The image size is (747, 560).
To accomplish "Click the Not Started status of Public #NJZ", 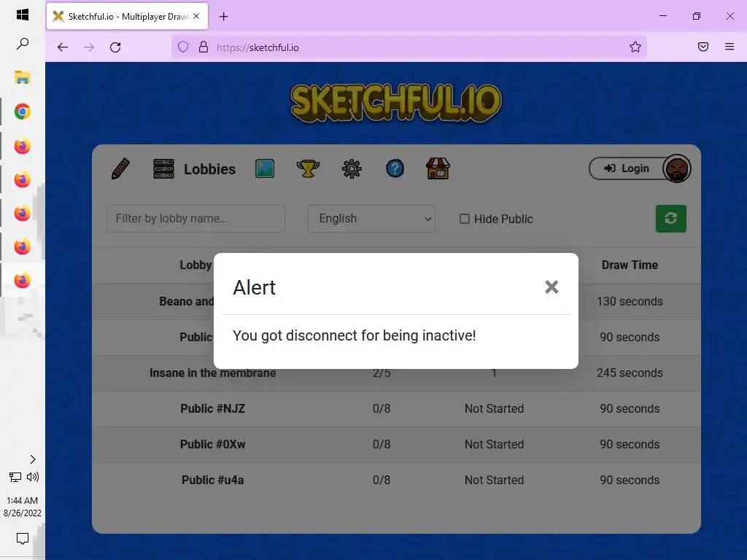I will coord(494,408).
